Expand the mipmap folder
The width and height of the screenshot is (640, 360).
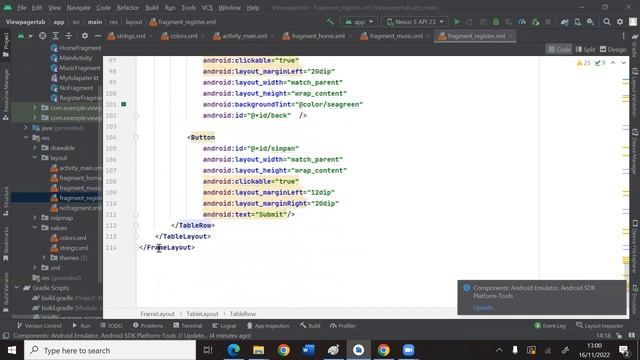point(35,218)
